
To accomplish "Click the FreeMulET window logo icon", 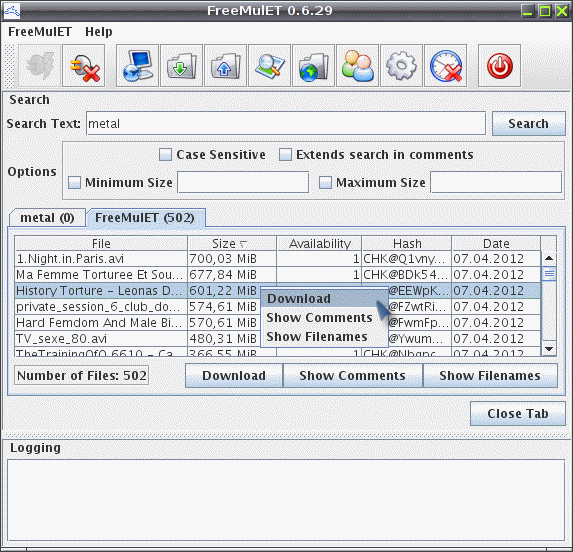I will [x=11, y=11].
